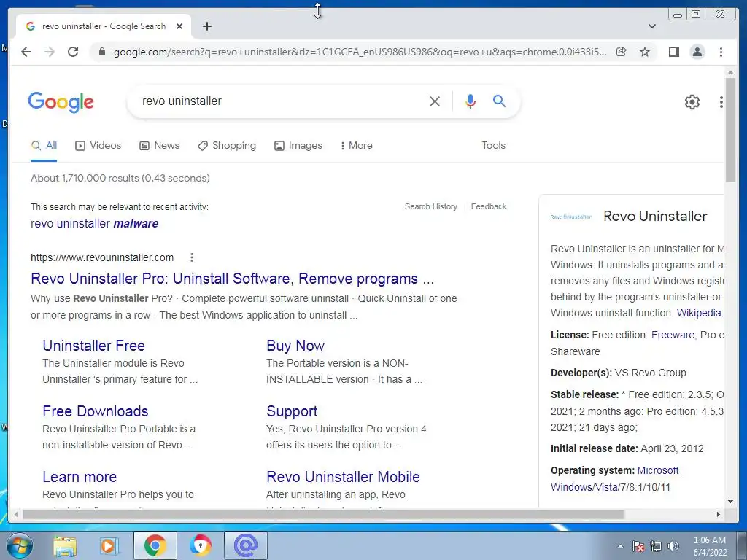Click the forward navigation arrow
This screenshot has height=560, width=747.
click(50, 52)
